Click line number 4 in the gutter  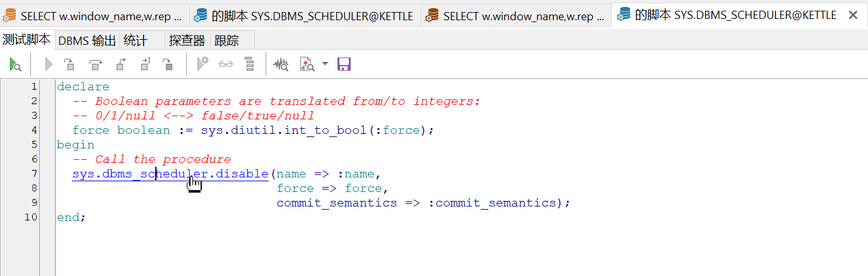tap(34, 130)
